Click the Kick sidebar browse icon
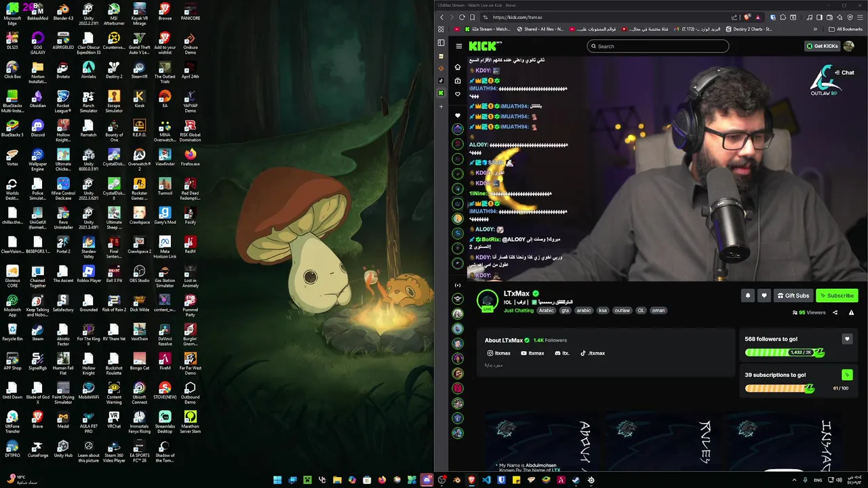Viewport: 868px width, 488px height. (x=458, y=81)
